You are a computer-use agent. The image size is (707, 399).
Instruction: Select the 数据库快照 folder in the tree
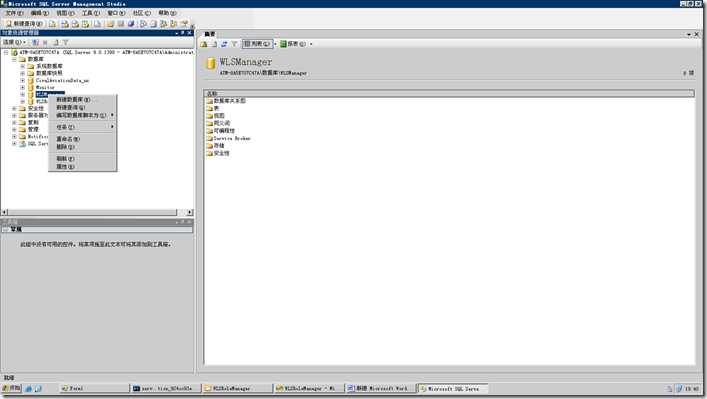coord(49,73)
